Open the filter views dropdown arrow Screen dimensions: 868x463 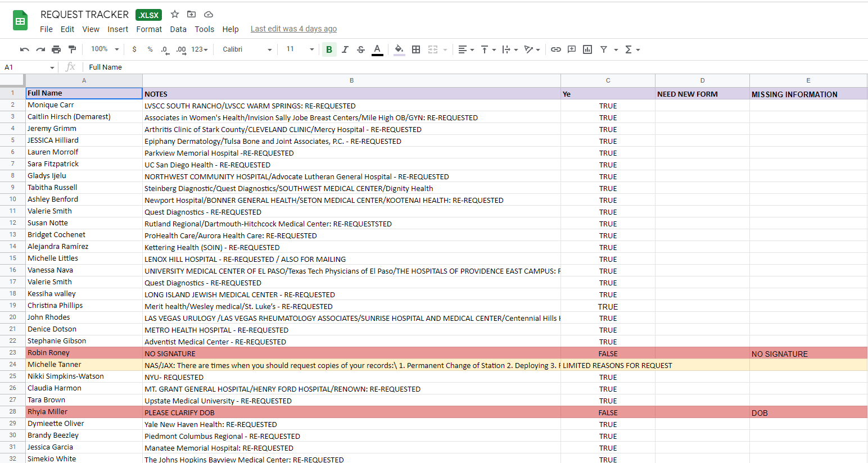[x=616, y=49]
